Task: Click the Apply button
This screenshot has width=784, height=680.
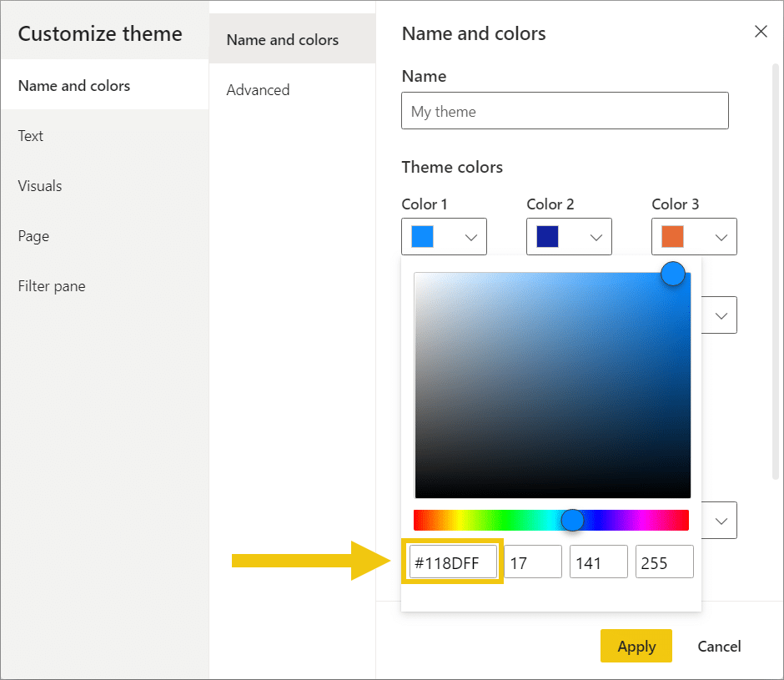Action: [x=636, y=646]
